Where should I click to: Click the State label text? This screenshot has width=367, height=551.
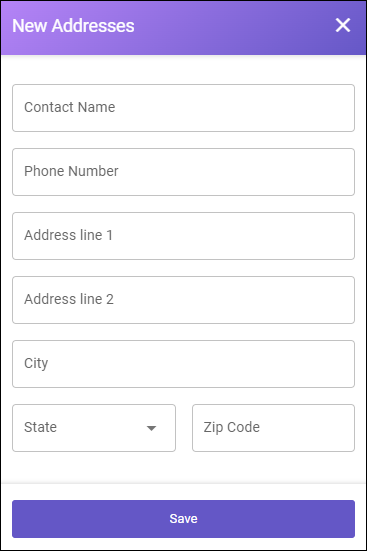point(40,427)
